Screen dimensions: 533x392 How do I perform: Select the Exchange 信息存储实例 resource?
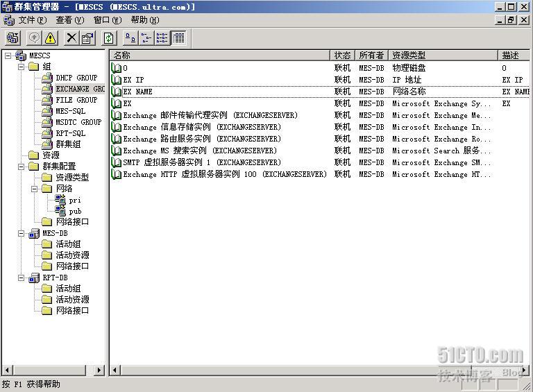pyautogui.click(x=202, y=127)
